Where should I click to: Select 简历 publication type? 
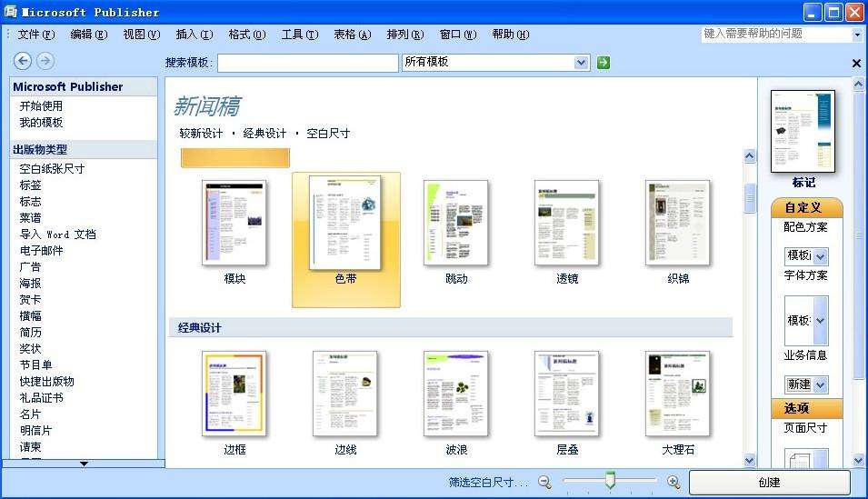click(x=30, y=333)
